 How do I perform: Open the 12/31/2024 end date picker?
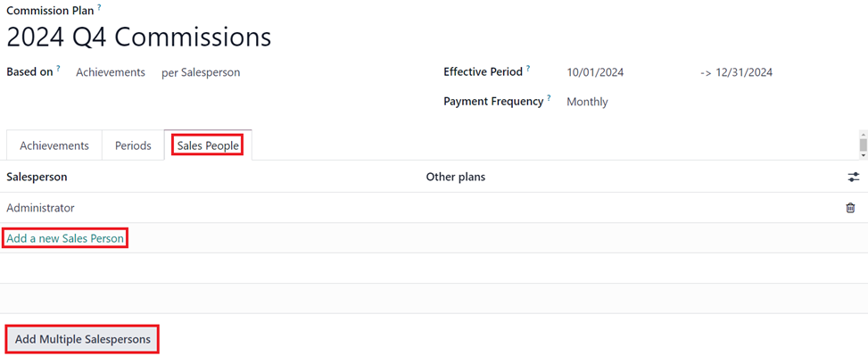click(743, 72)
